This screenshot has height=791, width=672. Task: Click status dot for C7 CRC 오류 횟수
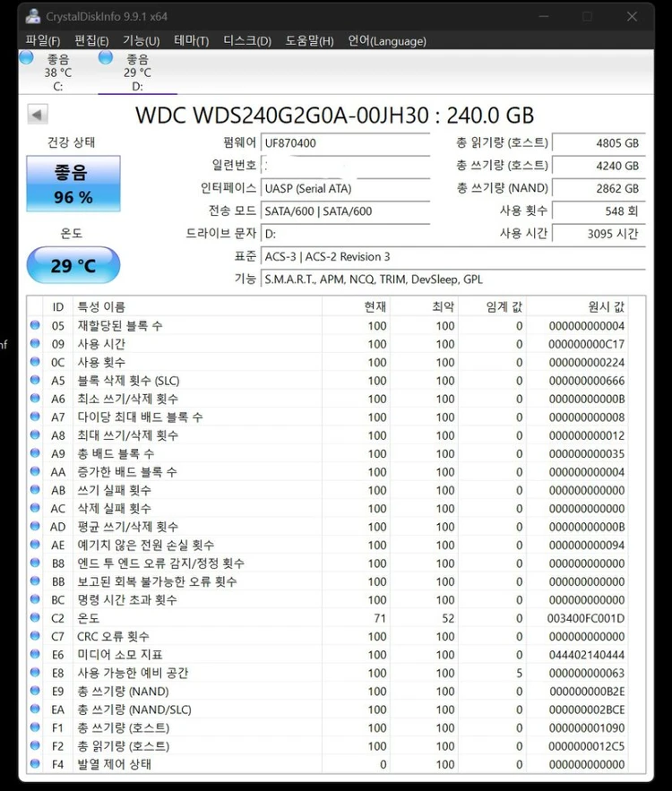point(35,636)
